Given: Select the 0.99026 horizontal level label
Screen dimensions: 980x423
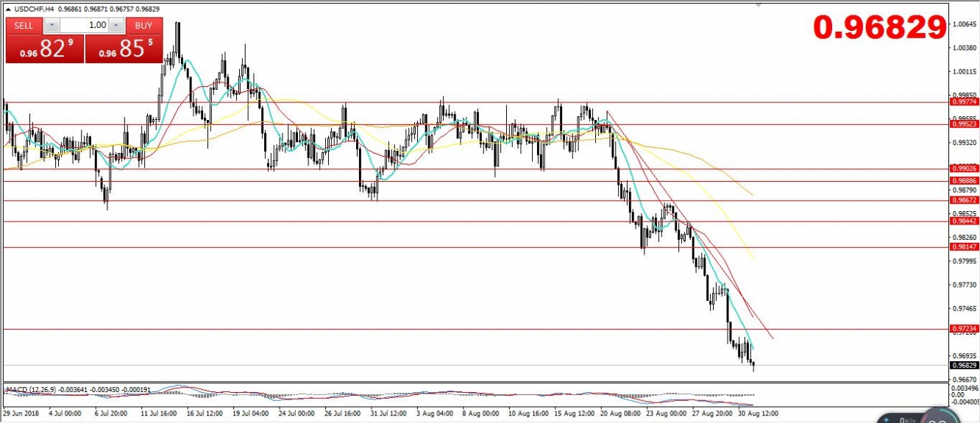Looking at the screenshot, I should 964,168.
